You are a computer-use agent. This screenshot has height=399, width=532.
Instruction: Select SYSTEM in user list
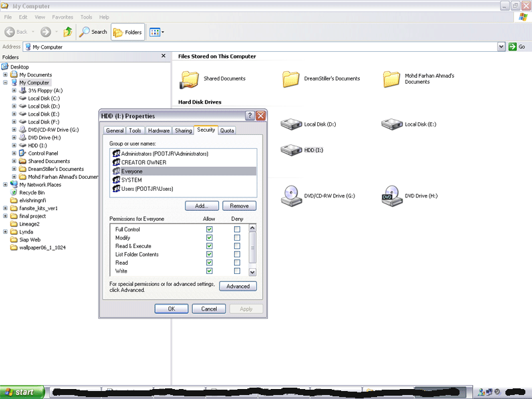tap(131, 180)
